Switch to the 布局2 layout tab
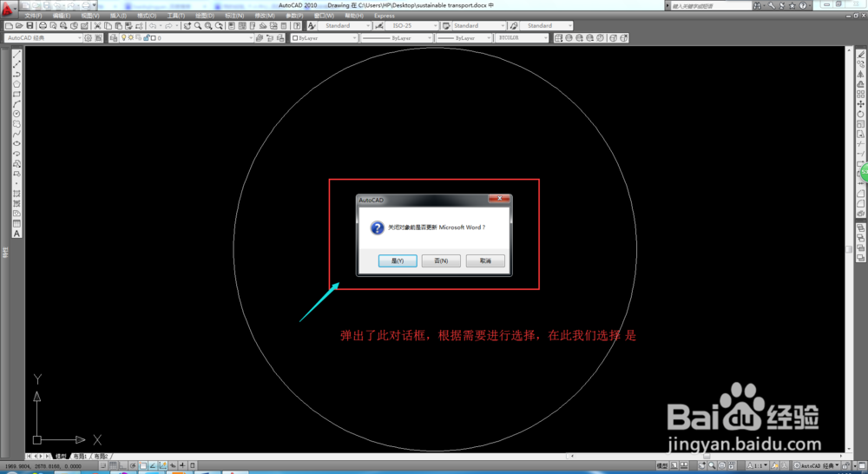The width and height of the screenshot is (868, 474). [101, 457]
